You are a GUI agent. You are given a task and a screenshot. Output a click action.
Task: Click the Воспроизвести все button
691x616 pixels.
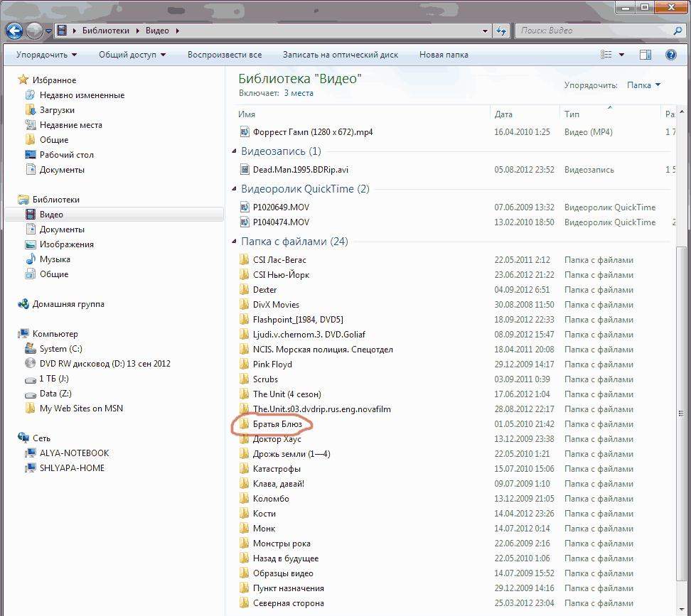coord(225,55)
